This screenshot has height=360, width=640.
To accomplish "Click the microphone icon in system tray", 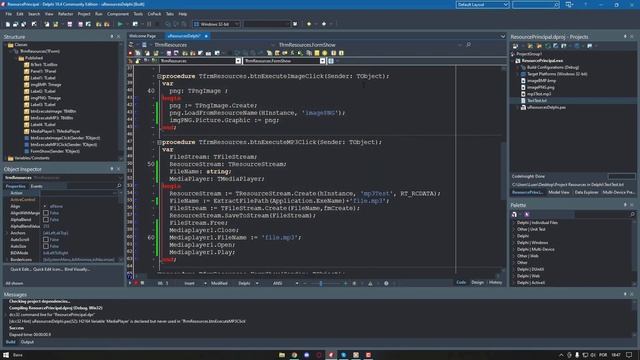I will point(577,355).
